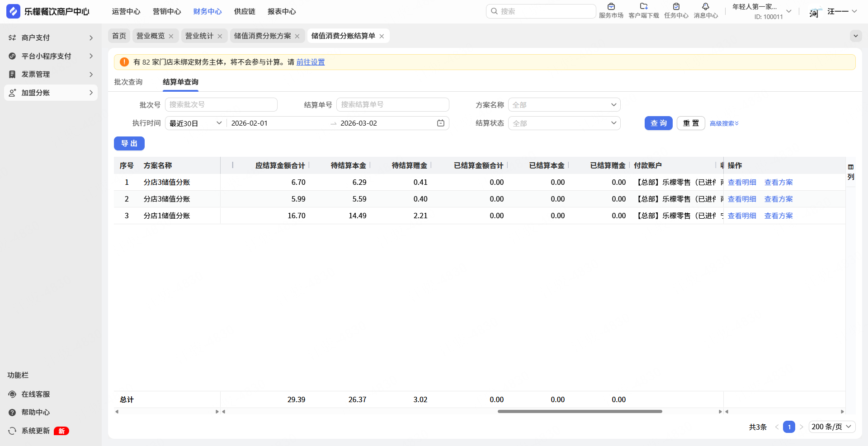Open 在线客服 online support

point(35,394)
